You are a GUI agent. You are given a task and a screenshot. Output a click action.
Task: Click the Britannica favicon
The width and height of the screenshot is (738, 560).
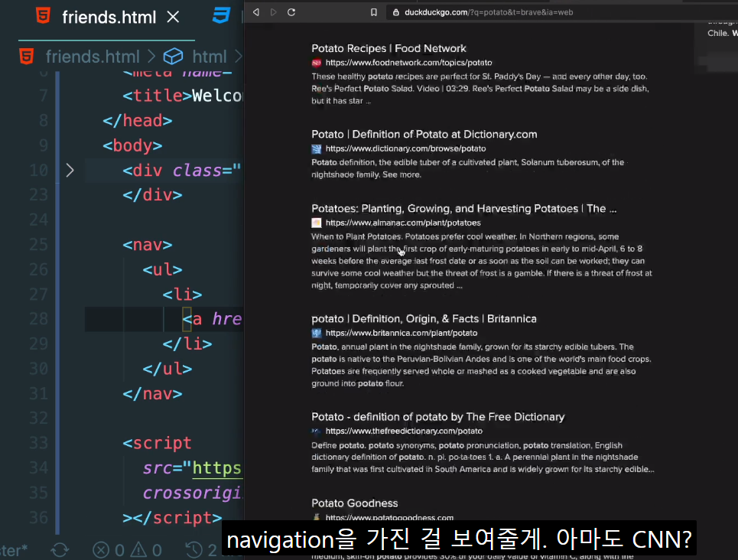pos(317,333)
